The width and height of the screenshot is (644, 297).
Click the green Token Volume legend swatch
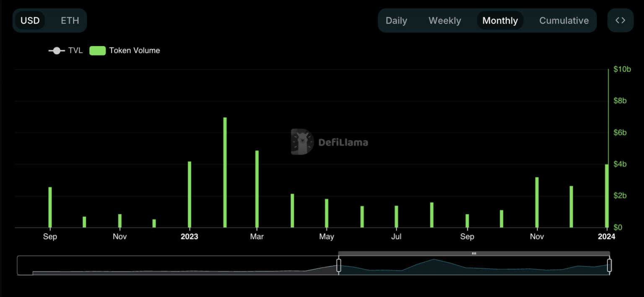coord(97,51)
